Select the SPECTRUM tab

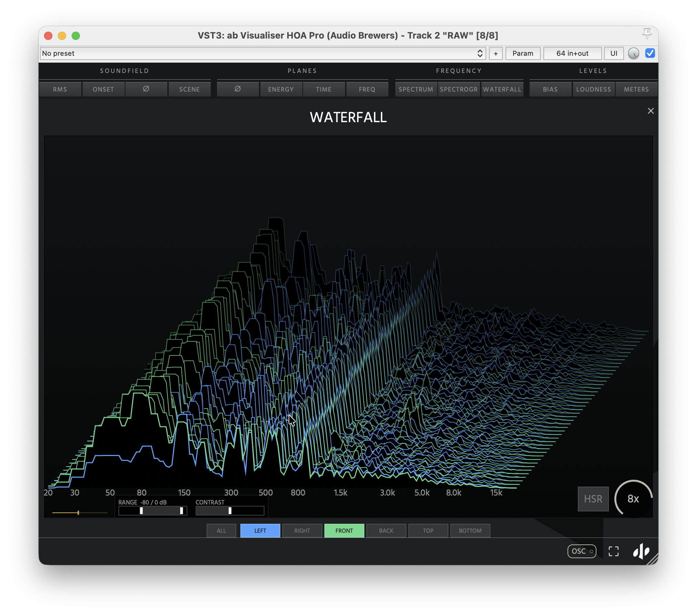pyautogui.click(x=416, y=89)
